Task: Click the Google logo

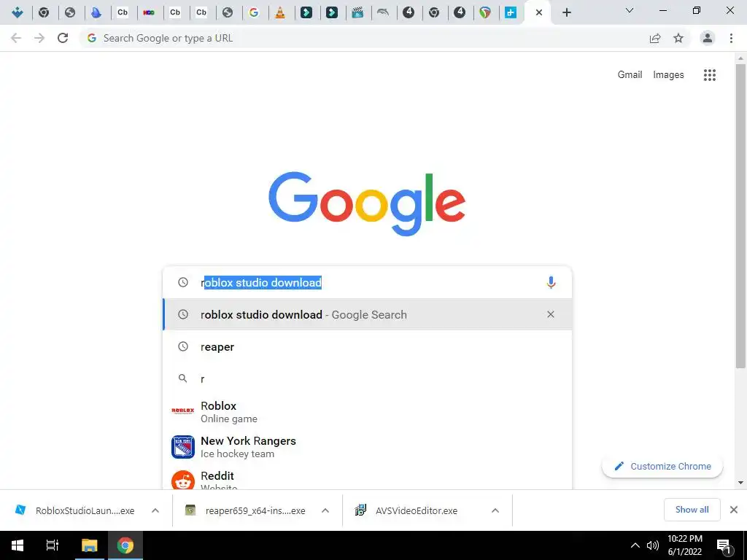Action: click(367, 203)
